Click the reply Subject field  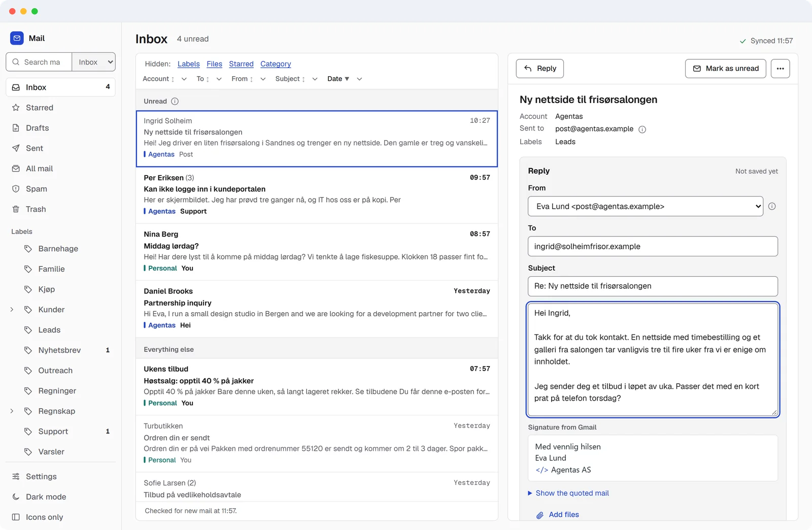click(x=653, y=286)
